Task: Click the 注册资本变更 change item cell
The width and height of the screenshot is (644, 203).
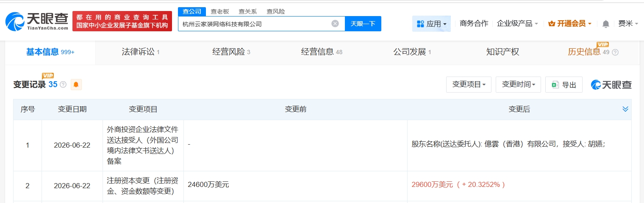Action: pos(143,185)
